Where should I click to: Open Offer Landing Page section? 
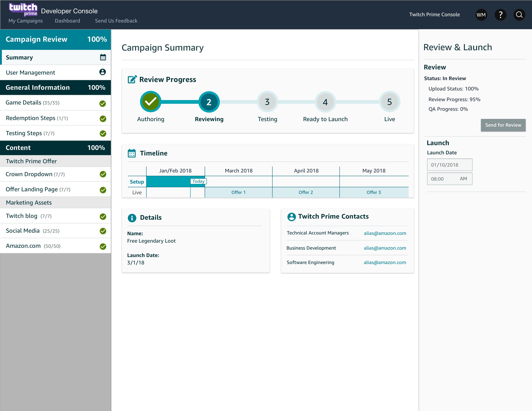[56, 189]
